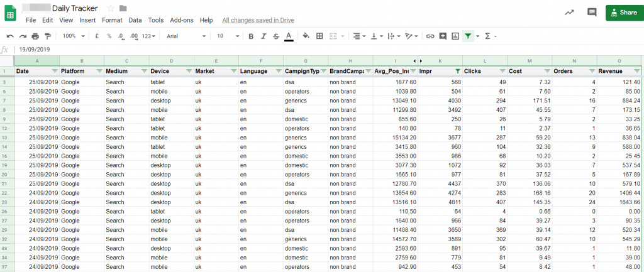Image resolution: width=644 pixels, height=272 pixels.
Task: Open the comment history speech bubble icon
Action: tap(592, 12)
